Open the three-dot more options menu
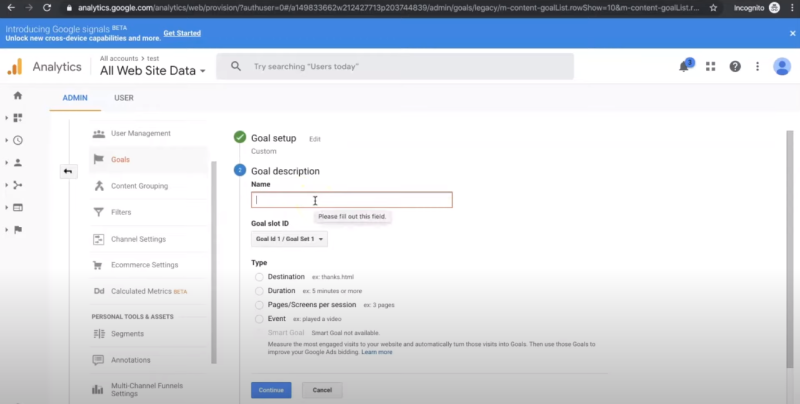The height and width of the screenshot is (404, 800). [x=758, y=67]
